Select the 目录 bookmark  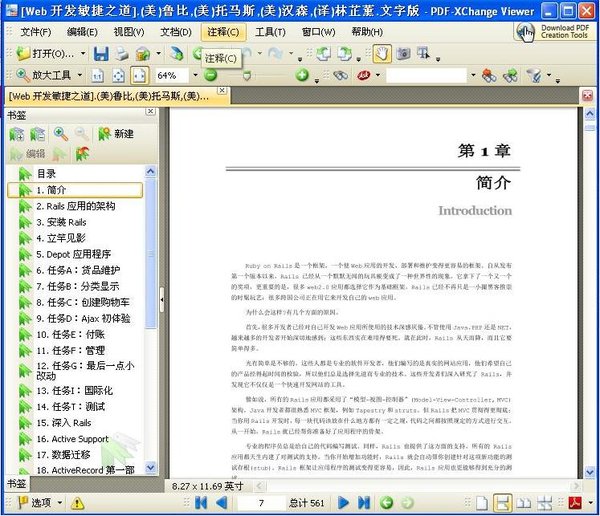[x=46, y=174]
